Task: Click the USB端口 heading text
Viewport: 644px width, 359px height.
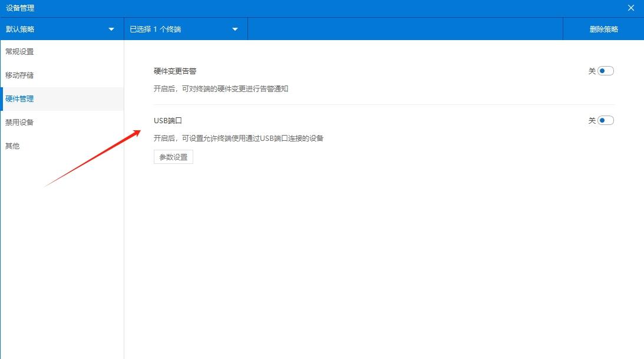Action: pyautogui.click(x=167, y=120)
